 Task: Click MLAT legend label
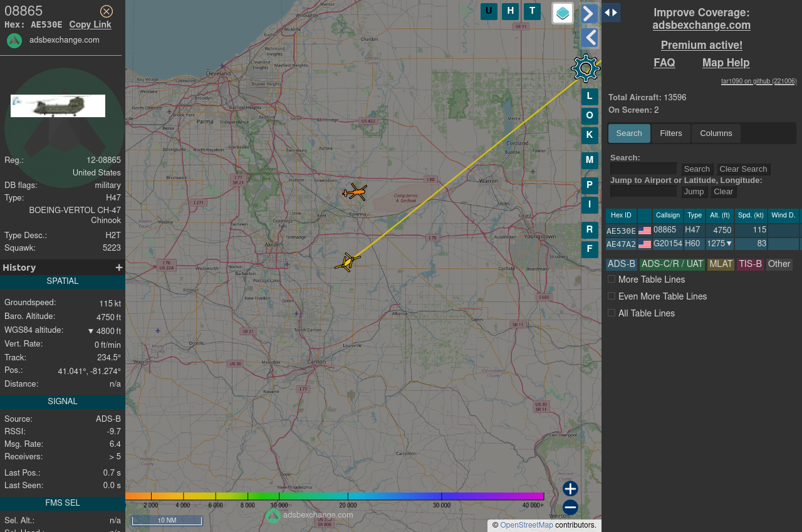point(721,264)
